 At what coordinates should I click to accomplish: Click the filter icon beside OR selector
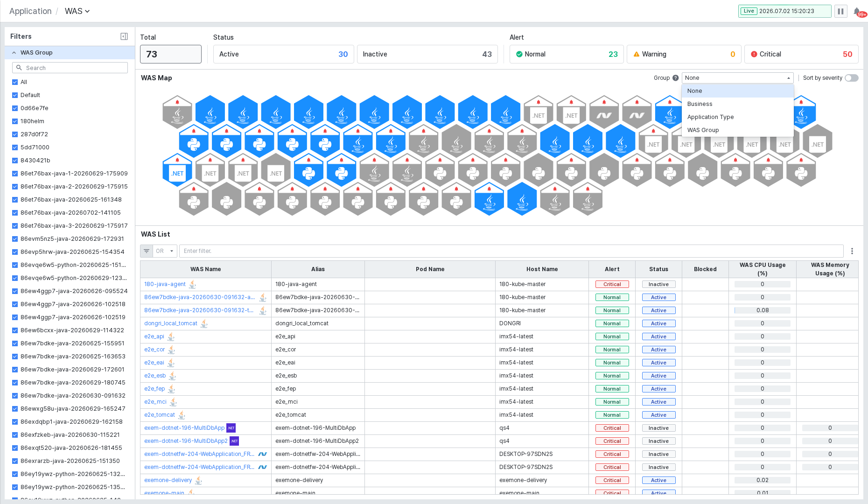coord(147,251)
